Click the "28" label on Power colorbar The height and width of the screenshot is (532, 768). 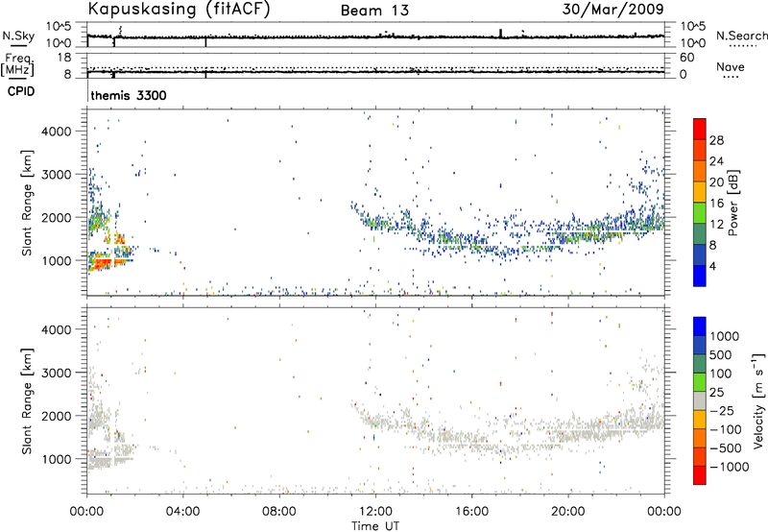(x=716, y=140)
